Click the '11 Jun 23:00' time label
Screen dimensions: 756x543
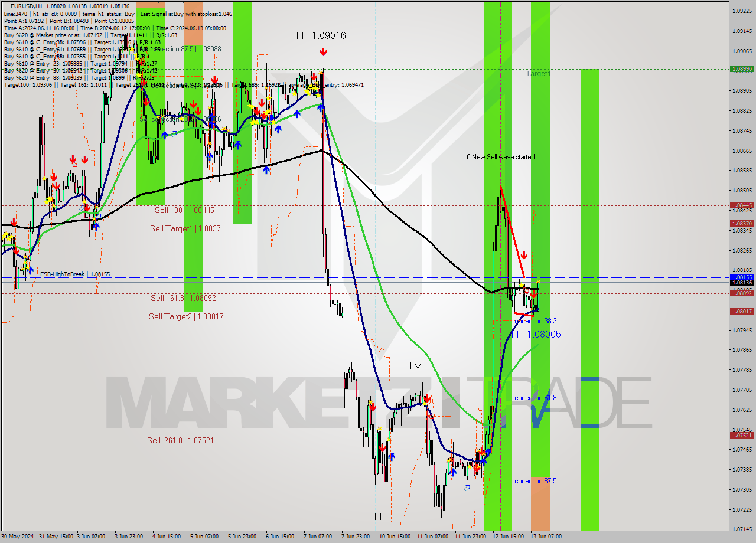click(x=471, y=537)
